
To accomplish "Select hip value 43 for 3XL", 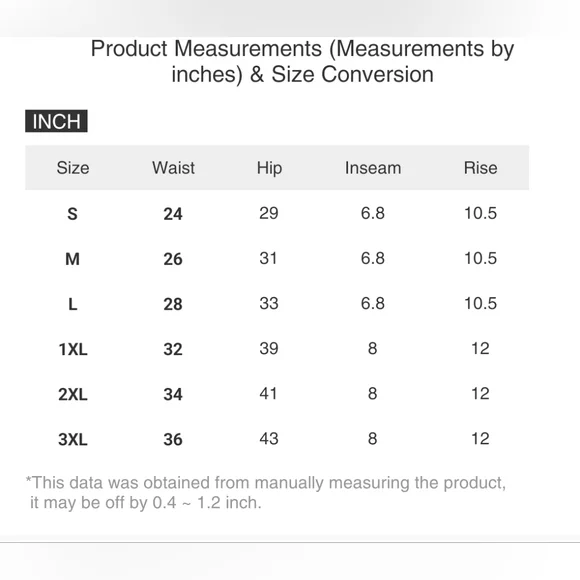I will 269,439.
